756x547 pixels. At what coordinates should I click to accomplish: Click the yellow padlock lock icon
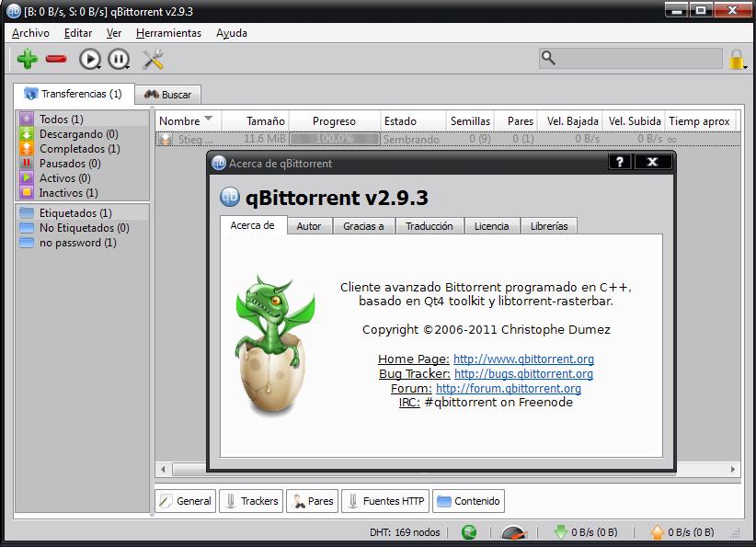[x=737, y=59]
